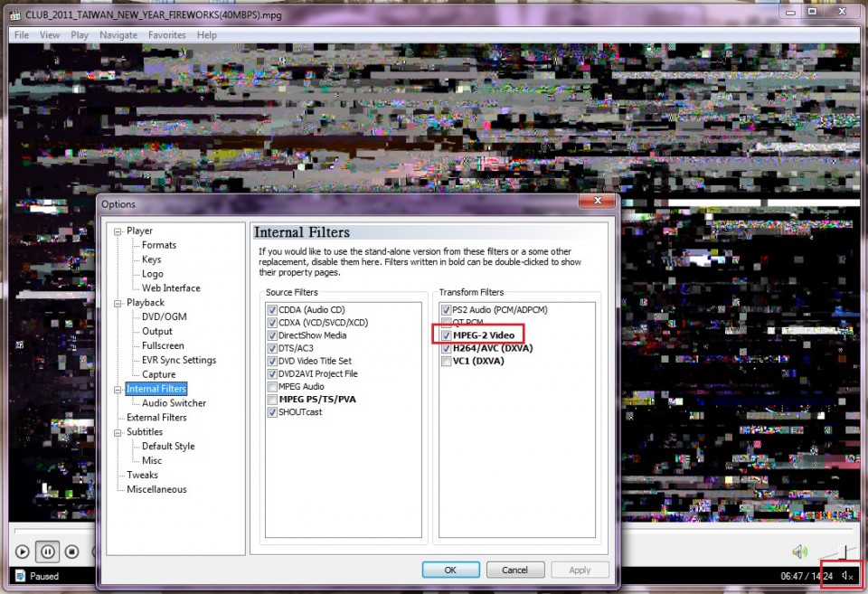This screenshot has width=868, height=594.
Task: Click the OK button in Options
Action: (450, 570)
